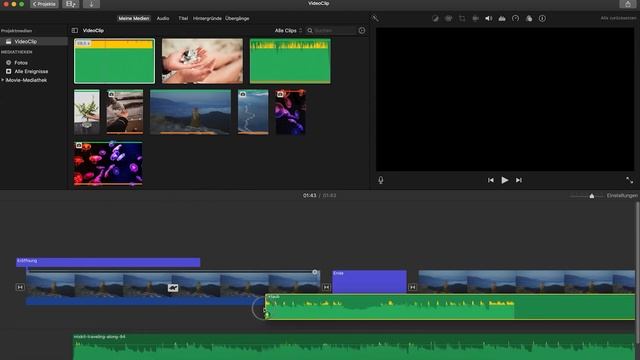
Task: Skip to previous clip in viewer
Action: coord(491,180)
